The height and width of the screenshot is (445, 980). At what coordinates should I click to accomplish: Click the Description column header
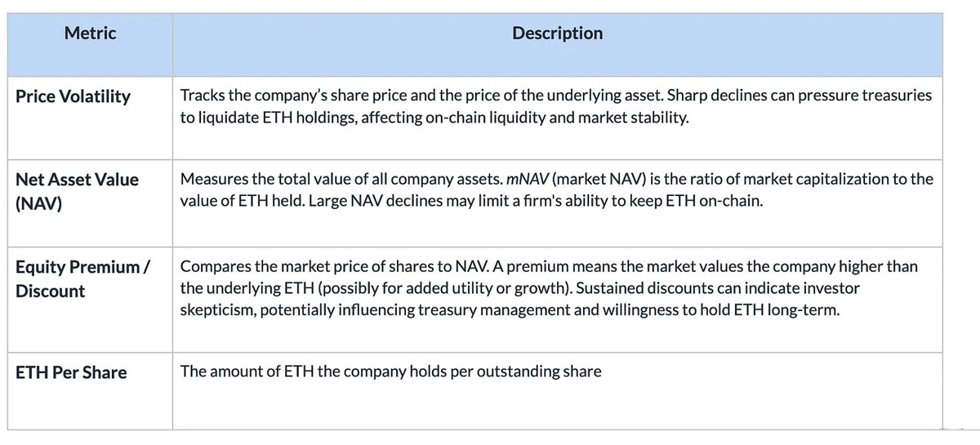557,33
